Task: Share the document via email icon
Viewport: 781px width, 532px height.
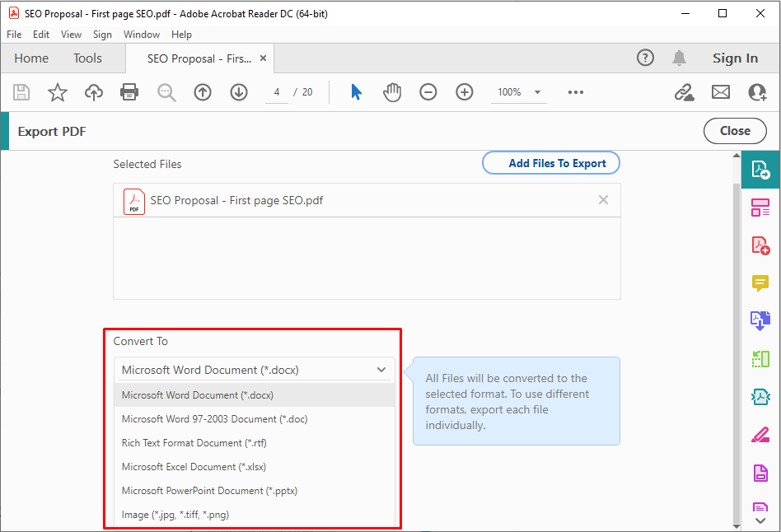Action: 721,92
